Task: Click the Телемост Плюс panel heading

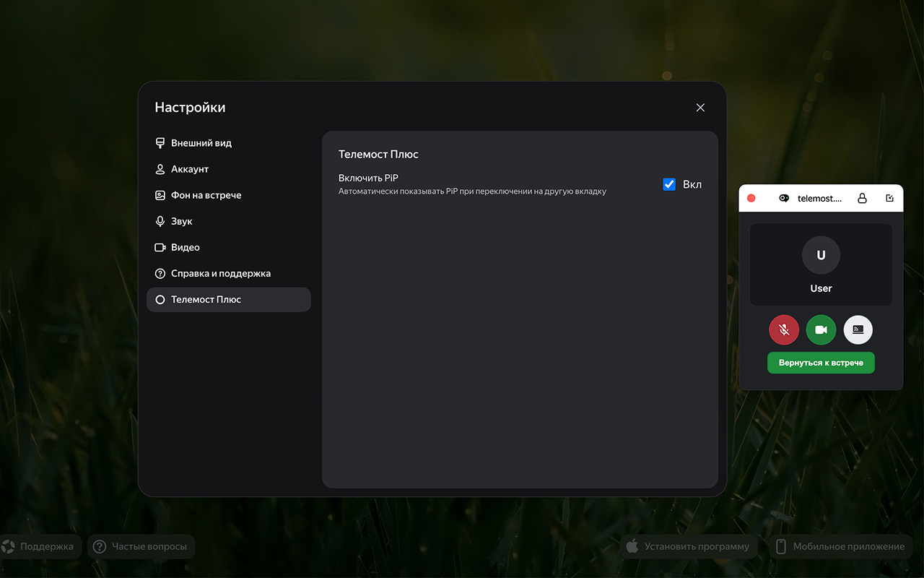Action: 378,154
